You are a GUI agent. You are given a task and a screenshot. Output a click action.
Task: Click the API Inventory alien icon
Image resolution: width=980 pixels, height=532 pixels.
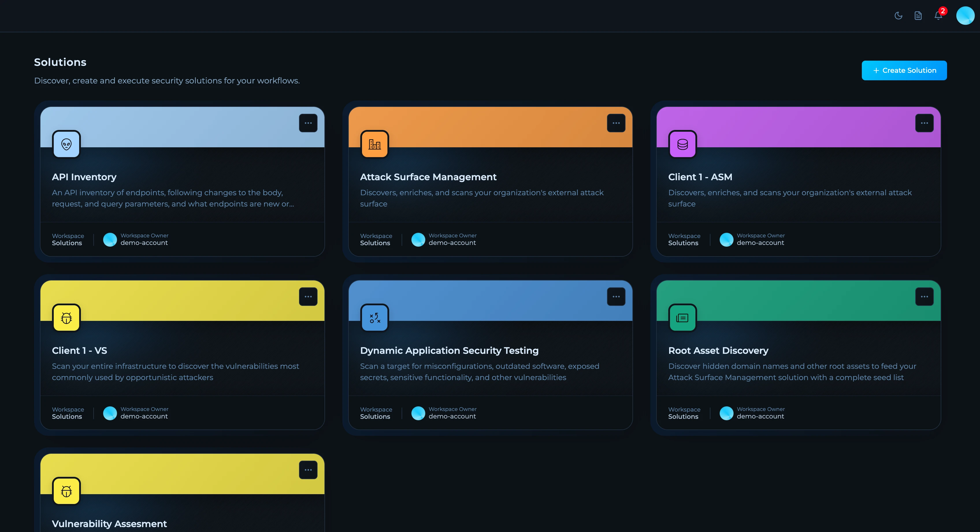[x=66, y=144]
